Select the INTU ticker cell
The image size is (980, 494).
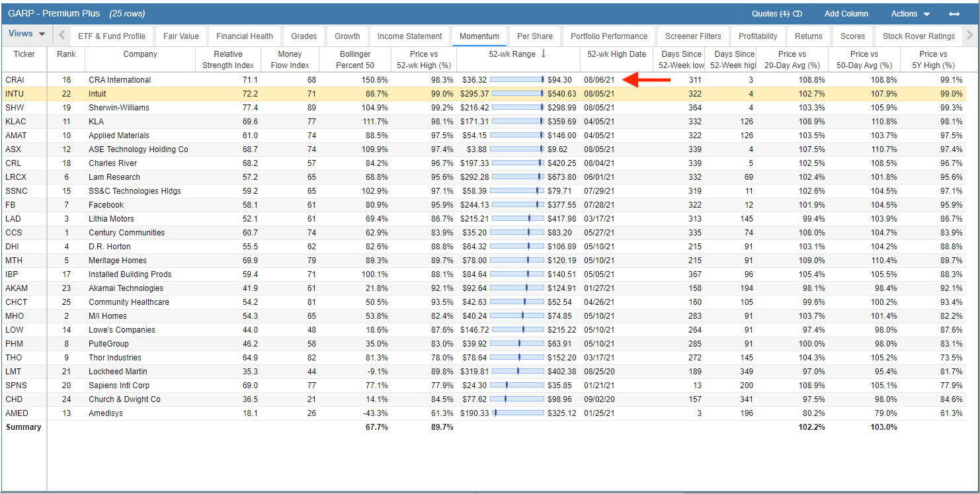tap(24, 94)
